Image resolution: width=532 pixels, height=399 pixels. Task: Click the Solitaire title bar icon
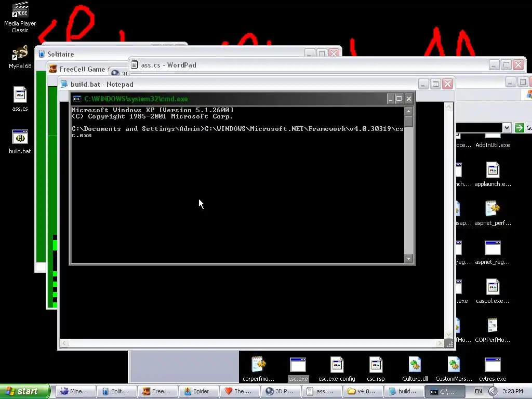tap(42, 54)
